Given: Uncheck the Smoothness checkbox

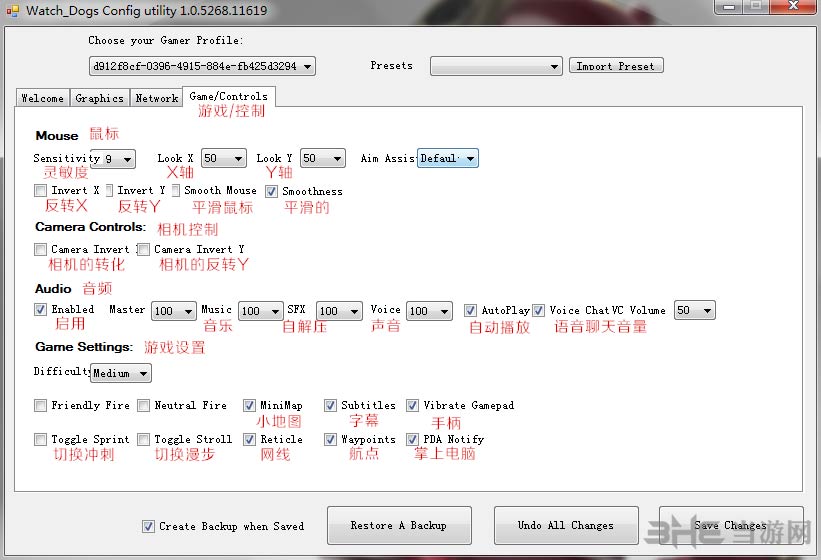Looking at the screenshot, I should [x=271, y=192].
